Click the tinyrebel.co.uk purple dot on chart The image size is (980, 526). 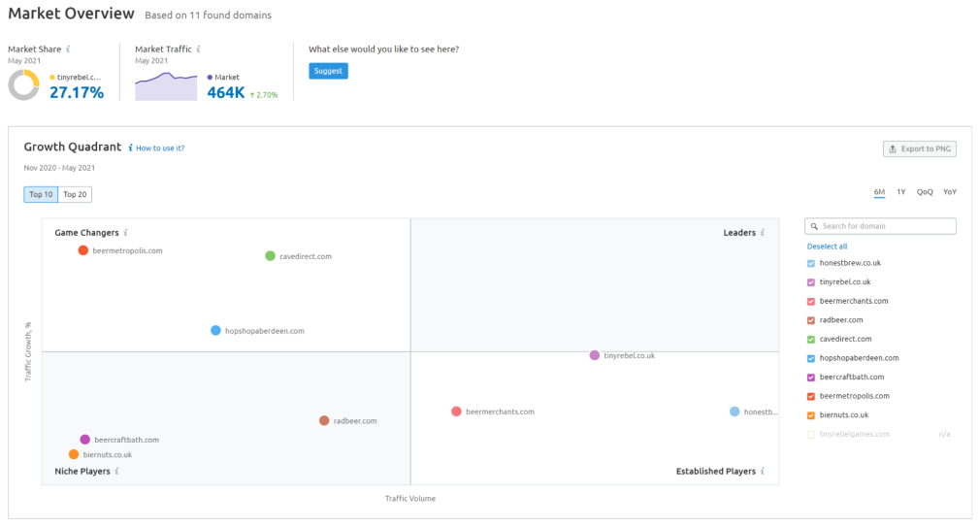click(x=595, y=355)
